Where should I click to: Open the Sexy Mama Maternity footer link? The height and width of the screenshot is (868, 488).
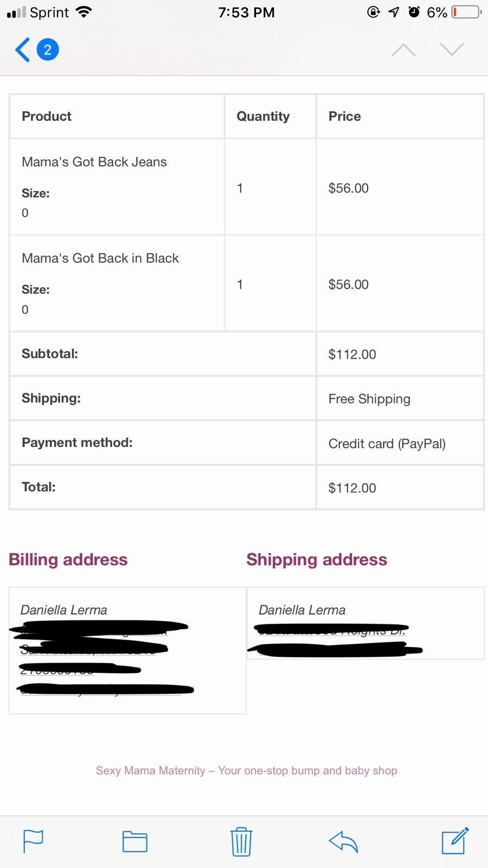click(x=246, y=770)
